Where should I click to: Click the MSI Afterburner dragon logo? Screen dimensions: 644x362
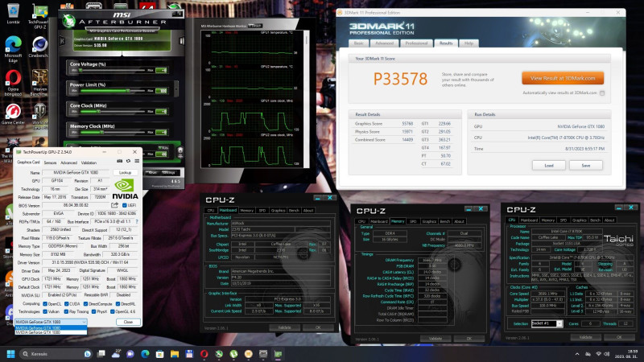click(69, 21)
